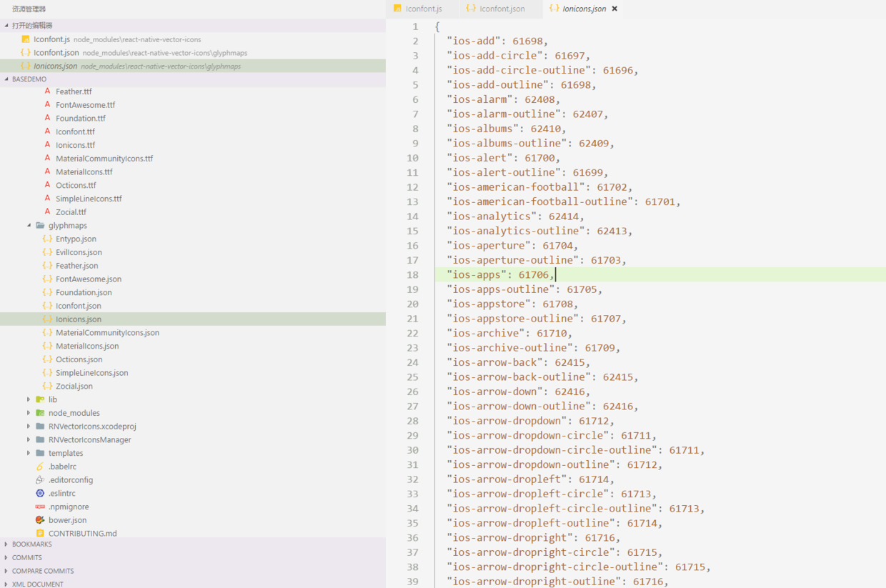This screenshot has width=886, height=588.
Task: Click the Octicons.json braces icon
Action: [x=47, y=359]
